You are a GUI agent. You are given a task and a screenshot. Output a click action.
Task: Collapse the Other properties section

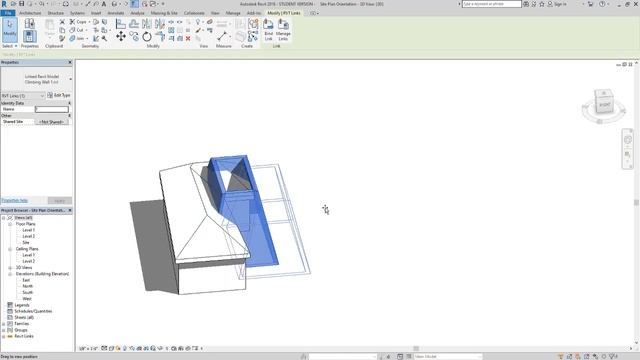coord(69,116)
